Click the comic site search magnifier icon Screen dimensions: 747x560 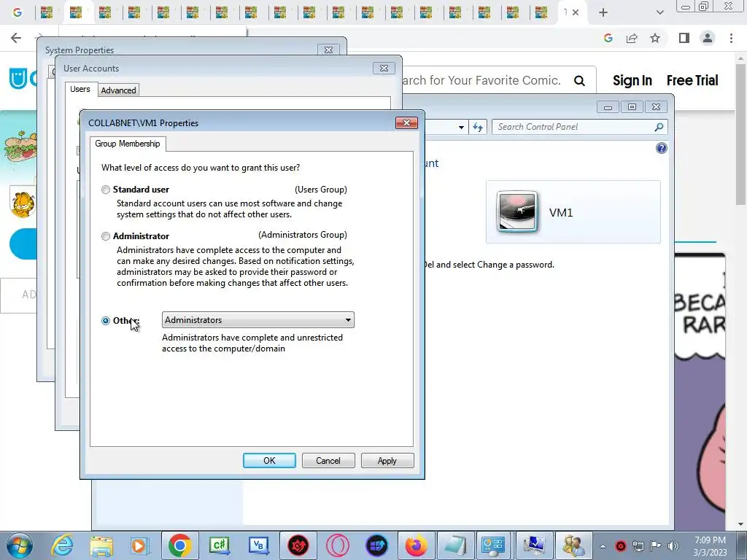(579, 80)
